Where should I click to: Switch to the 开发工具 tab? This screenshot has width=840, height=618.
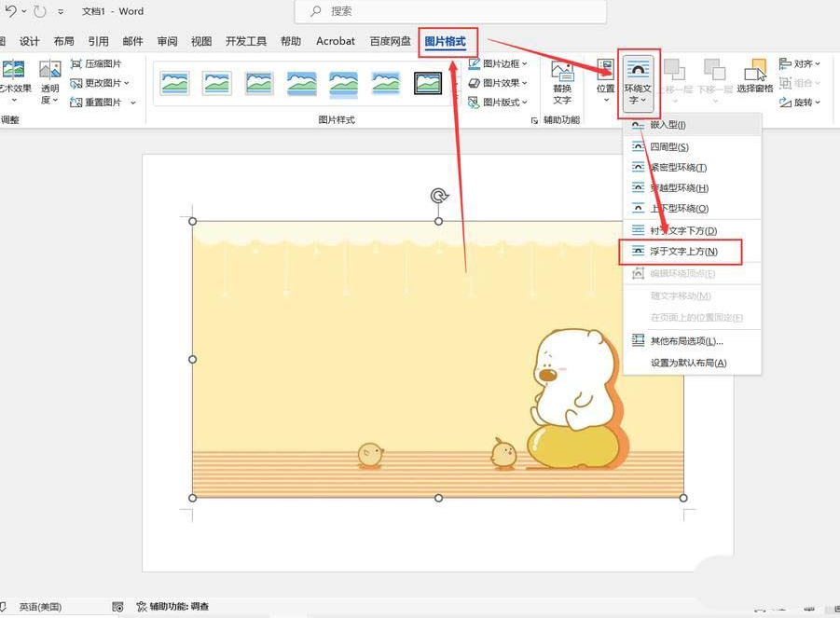(246, 41)
